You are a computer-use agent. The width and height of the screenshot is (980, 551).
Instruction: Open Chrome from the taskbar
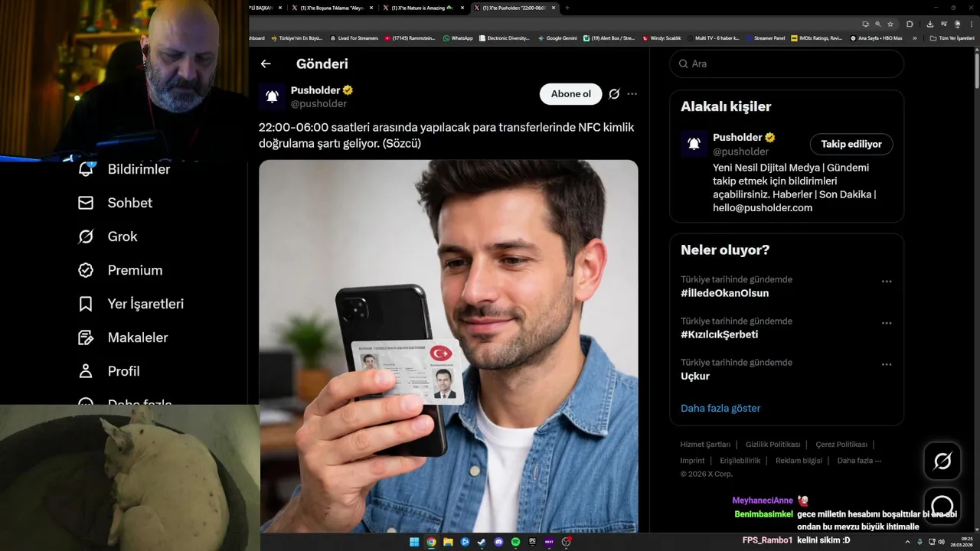431,542
